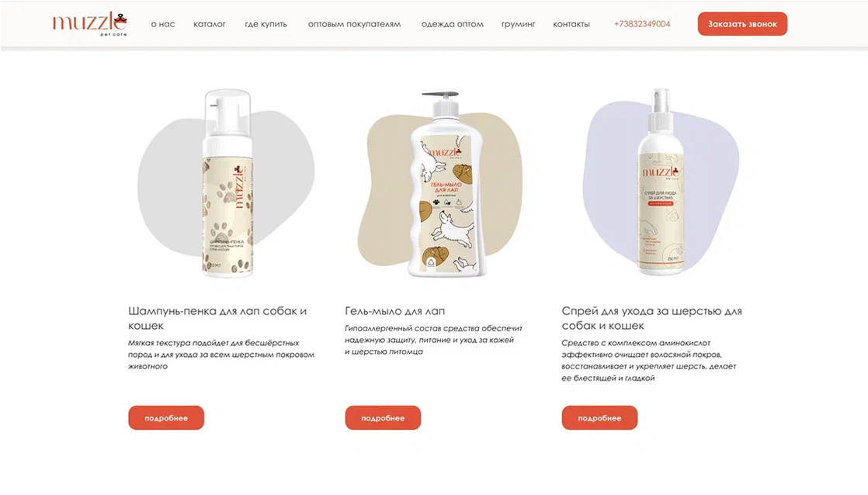868x495 pixels.
Task: Open the «груминг» page
Action: (518, 24)
